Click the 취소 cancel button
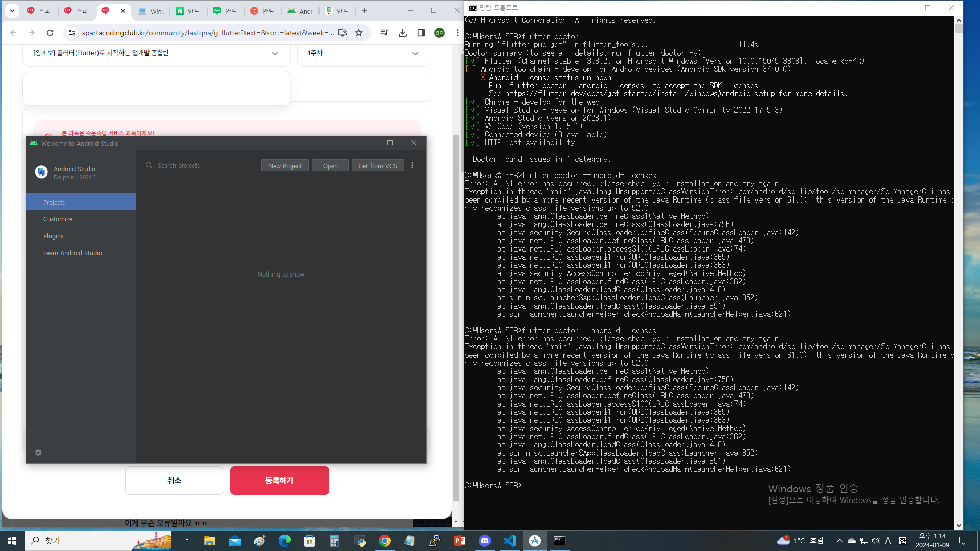Screen dimensions: 980x551 click(174, 480)
